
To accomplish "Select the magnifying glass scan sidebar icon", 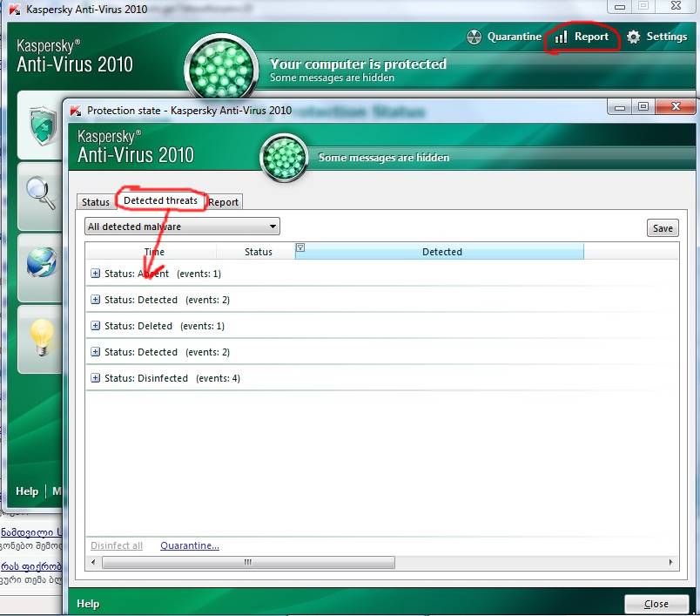I will [x=41, y=193].
